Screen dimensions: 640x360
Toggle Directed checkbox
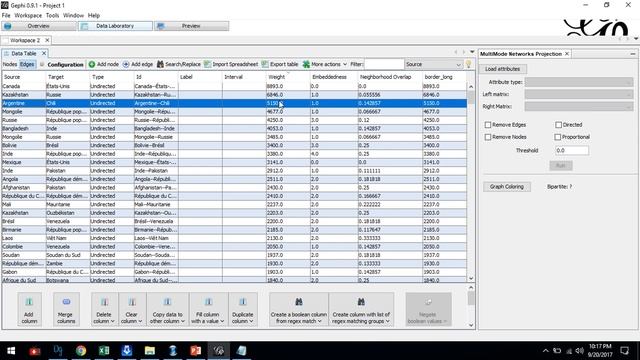pos(558,125)
